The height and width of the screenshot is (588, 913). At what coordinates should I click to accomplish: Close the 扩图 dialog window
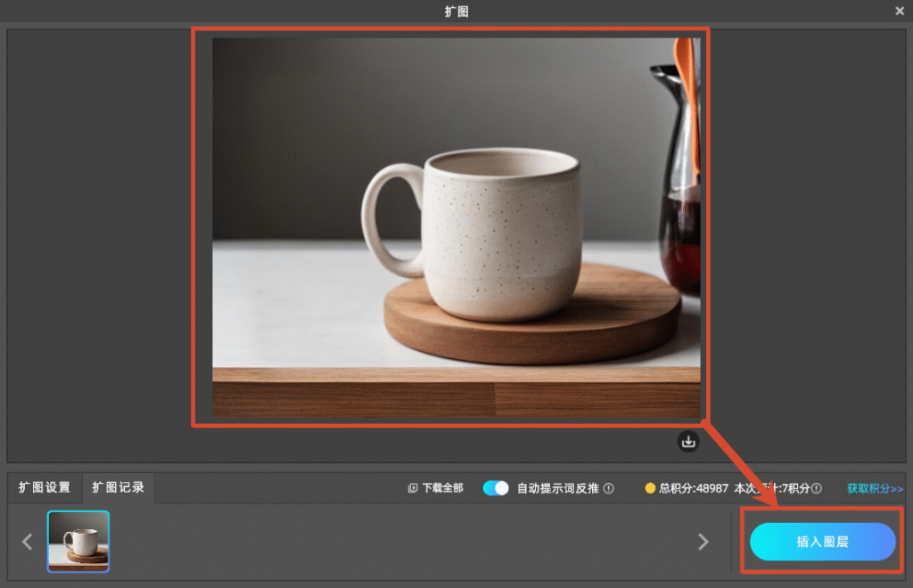[x=900, y=11]
